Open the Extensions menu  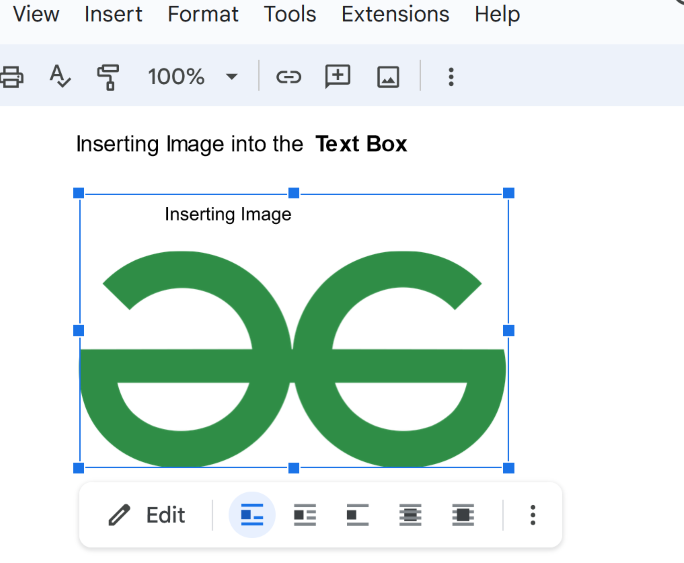click(x=395, y=14)
